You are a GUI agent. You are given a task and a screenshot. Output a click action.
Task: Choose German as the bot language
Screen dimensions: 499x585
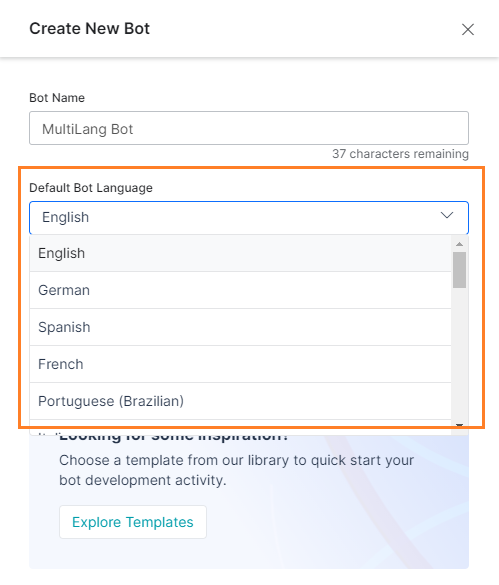240,290
